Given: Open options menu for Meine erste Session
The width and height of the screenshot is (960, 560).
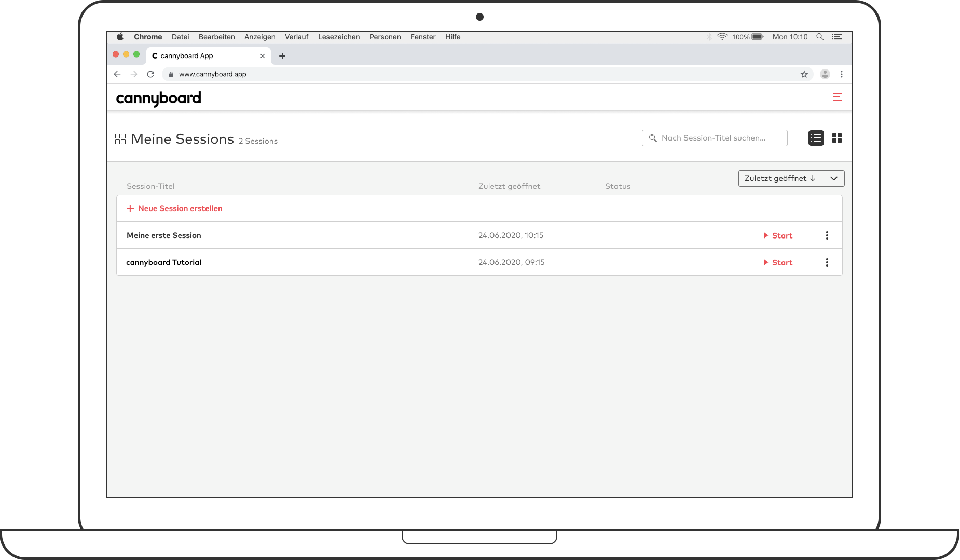Looking at the screenshot, I should coord(827,235).
